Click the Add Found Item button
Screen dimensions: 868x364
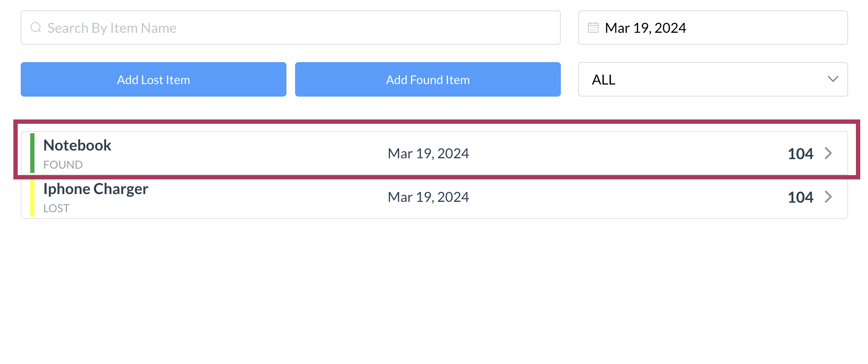coord(428,79)
